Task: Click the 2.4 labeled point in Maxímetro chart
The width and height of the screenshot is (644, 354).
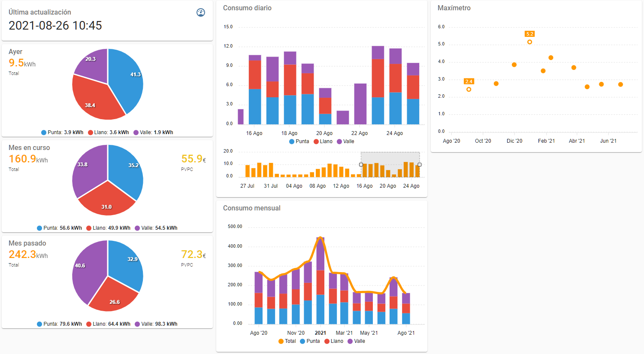Action: point(469,90)
